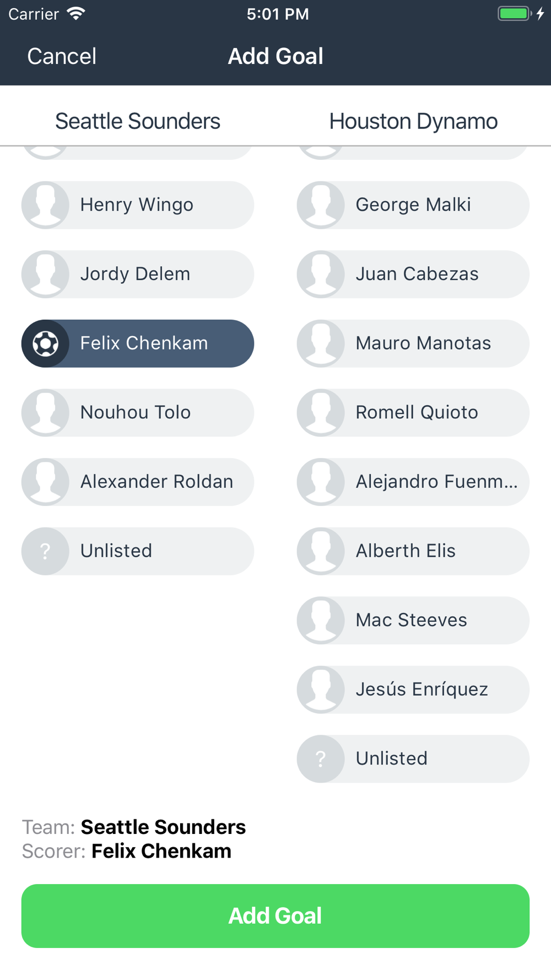Click Jordy Delem's player avatar icon
The height and width of the screenshot is (980, 551).
pos(45,274)
